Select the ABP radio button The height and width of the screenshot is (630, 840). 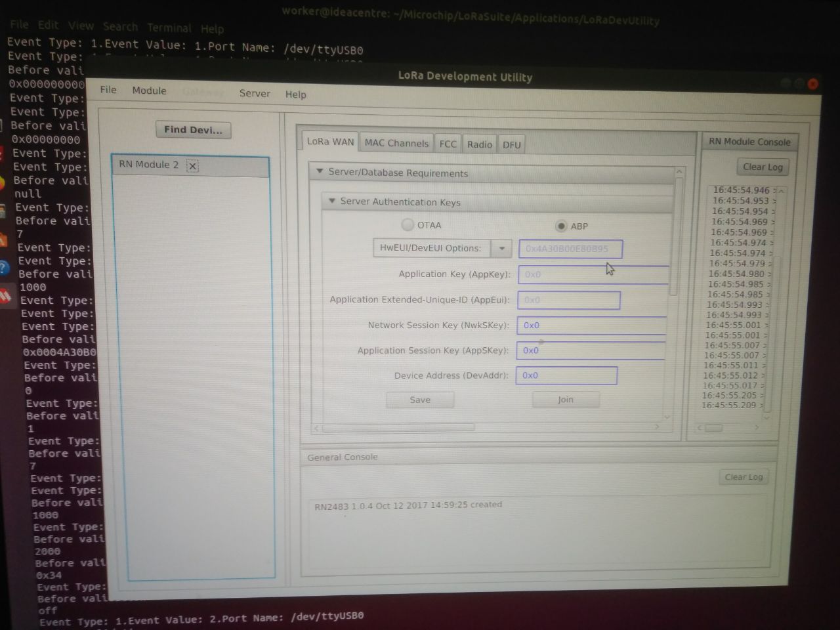point(560,225)
